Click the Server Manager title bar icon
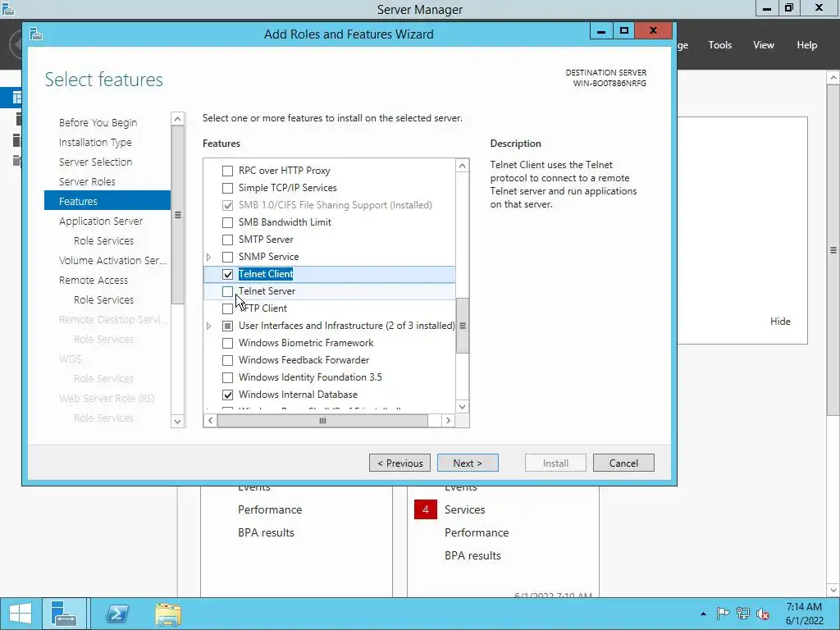 (x=7, y=8)
